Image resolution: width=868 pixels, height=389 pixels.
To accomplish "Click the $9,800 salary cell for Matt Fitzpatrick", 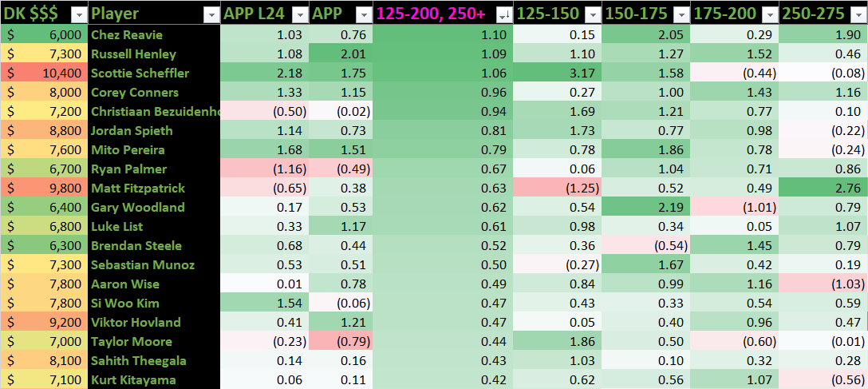I will [44, 189].
